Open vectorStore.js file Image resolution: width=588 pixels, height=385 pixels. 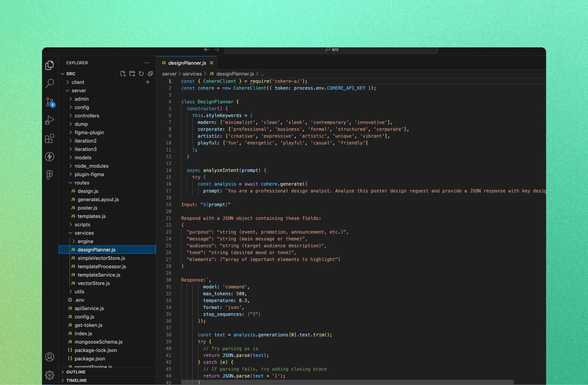point(107,283)
